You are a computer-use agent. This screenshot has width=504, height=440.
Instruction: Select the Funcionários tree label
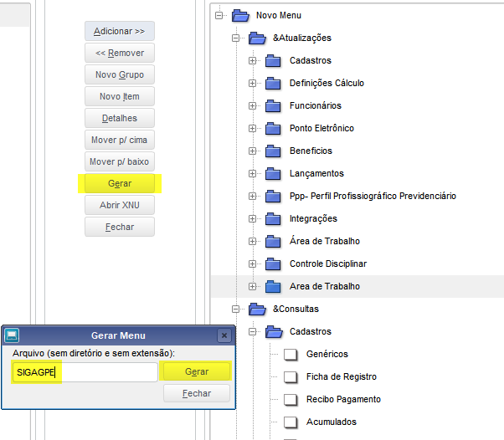point(316,105)
